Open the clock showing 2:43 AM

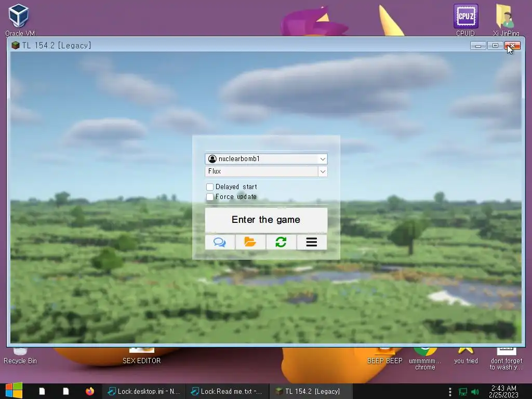coord(503,391)
